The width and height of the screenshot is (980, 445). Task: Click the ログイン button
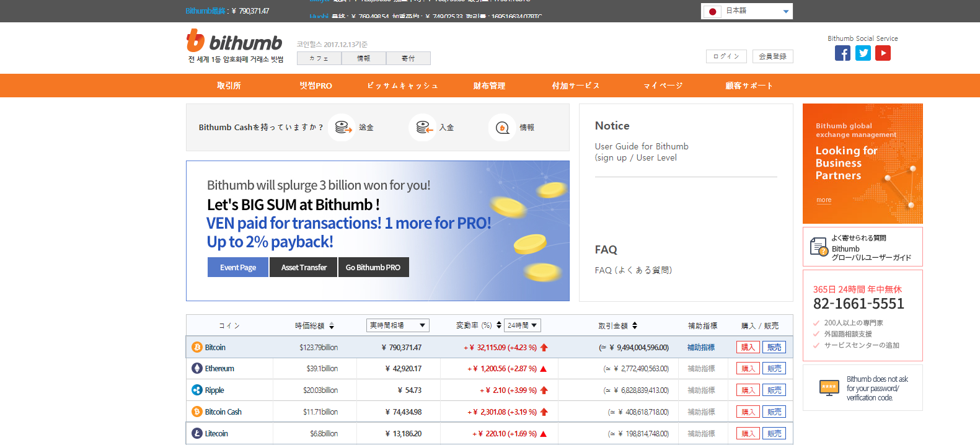point(726,56)
